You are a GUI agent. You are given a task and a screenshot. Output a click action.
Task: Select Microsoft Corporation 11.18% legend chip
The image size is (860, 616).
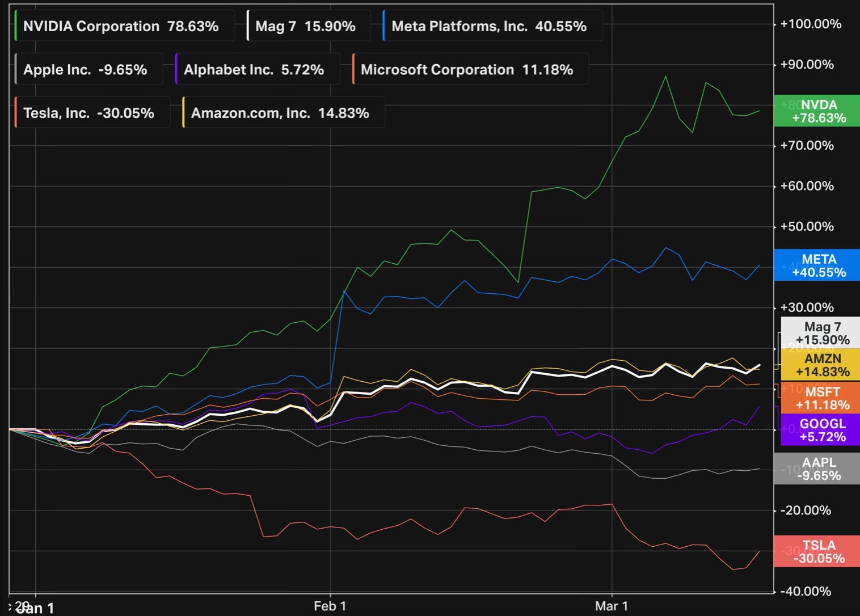[470, 69]
